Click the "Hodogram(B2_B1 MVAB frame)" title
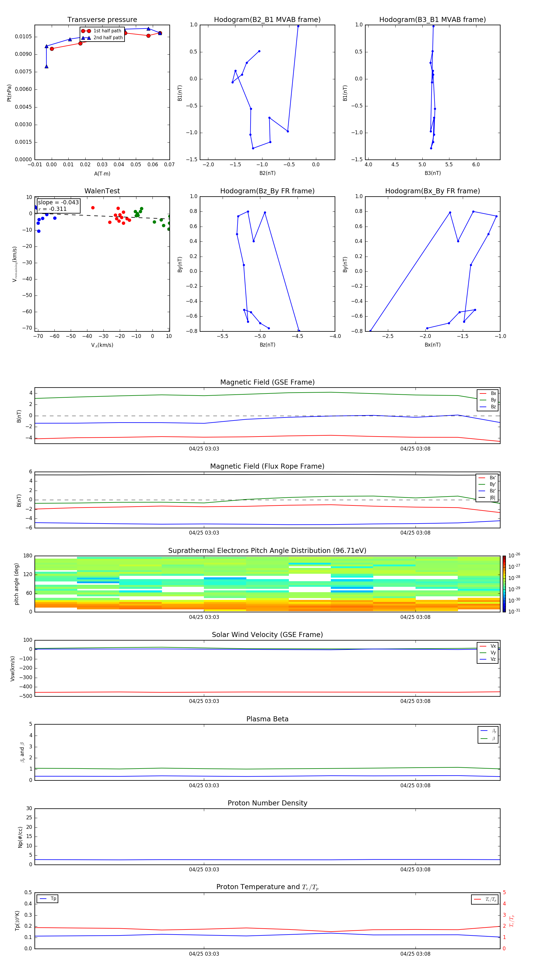This screenshot has height=980, width=535. coord(267,20)
